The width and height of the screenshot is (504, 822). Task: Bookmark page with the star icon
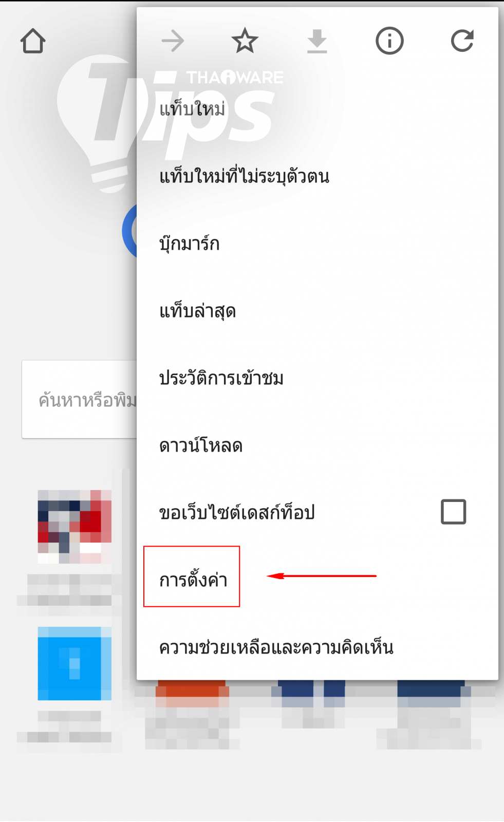point(245,41)
